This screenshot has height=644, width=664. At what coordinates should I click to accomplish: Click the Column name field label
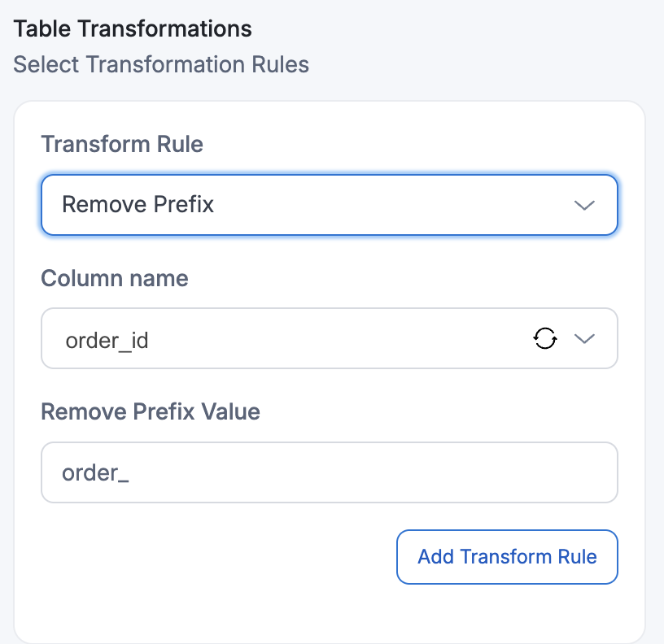[115, 279]
